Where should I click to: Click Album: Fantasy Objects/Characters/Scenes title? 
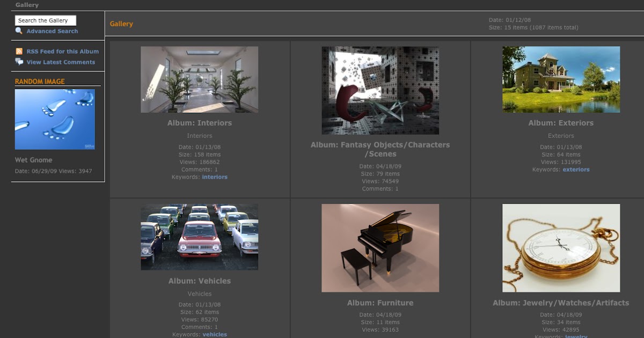click(380, 149)
